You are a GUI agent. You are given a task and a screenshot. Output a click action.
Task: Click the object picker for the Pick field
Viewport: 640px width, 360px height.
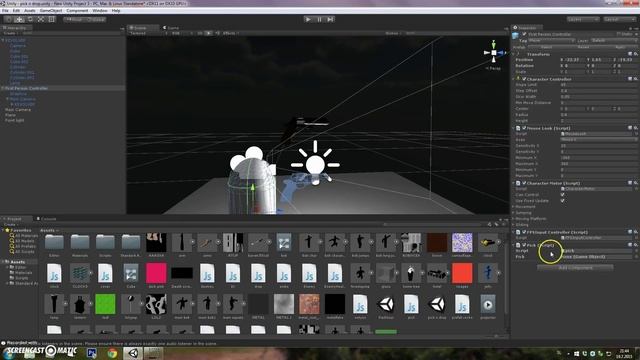click(636, 257)
